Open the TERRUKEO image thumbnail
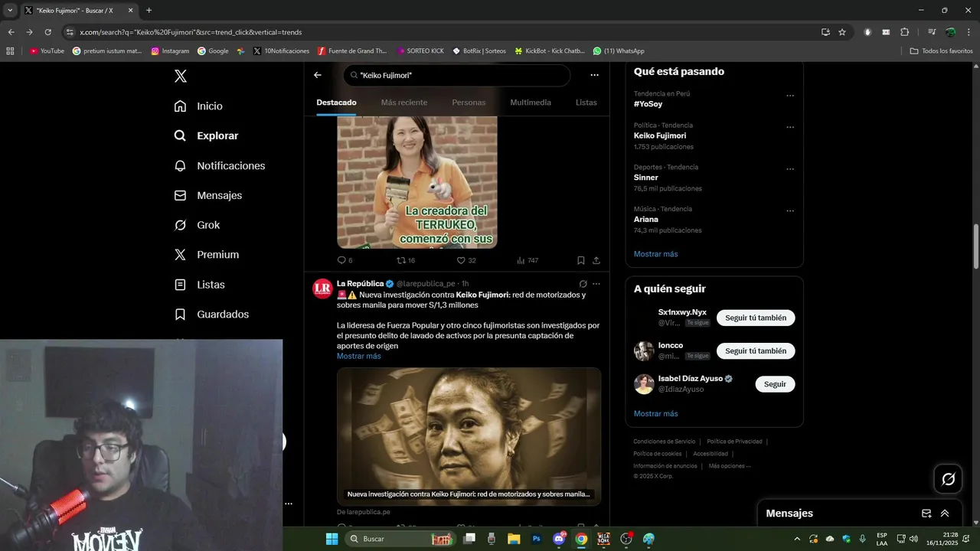Viewport: 980px width, 551px height. point(417,182)
